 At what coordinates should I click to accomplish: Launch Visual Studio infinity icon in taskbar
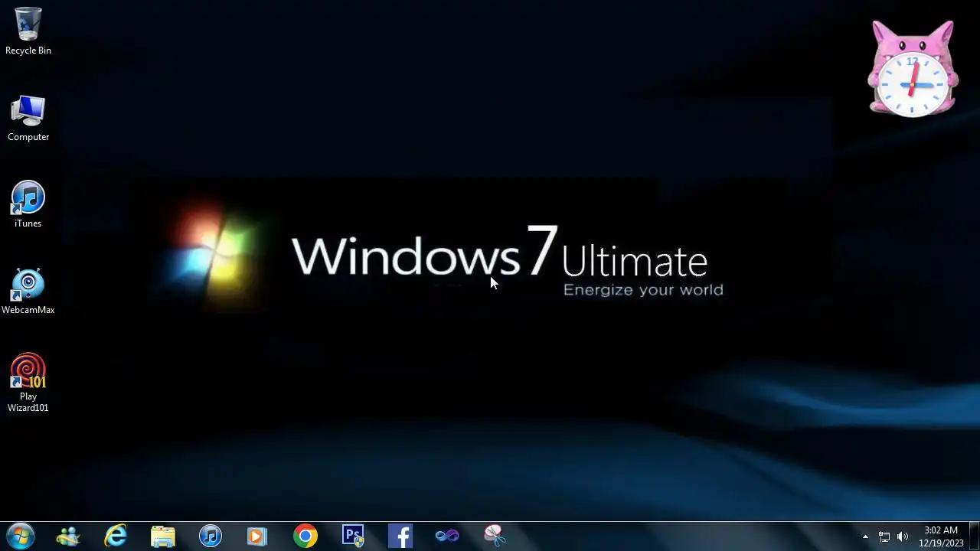click(x=448, y=536)
